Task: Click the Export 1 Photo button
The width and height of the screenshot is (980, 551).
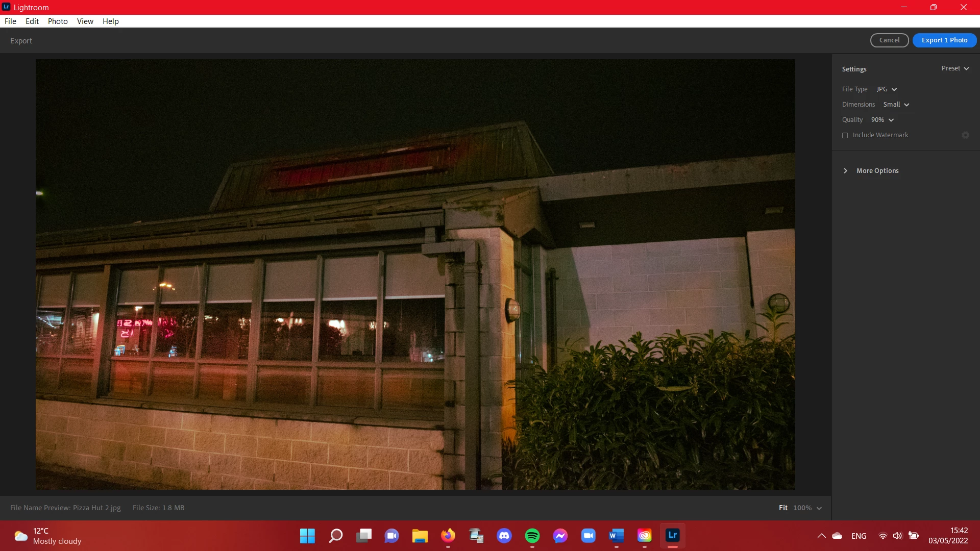Action: point(944,40)
